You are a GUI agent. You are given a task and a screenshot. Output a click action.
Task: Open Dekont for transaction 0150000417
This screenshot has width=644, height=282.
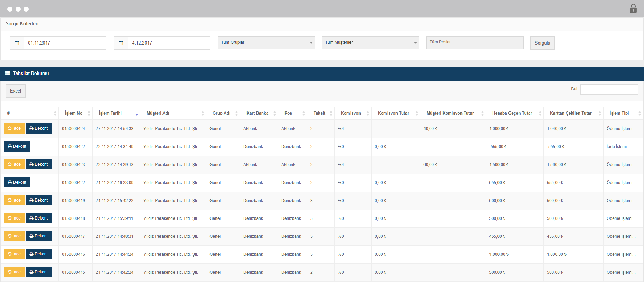tap(38, 236)
